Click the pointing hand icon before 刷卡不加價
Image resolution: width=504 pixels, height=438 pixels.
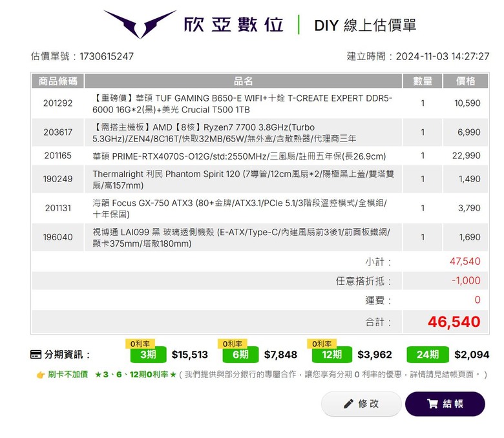tap(41, 375)
